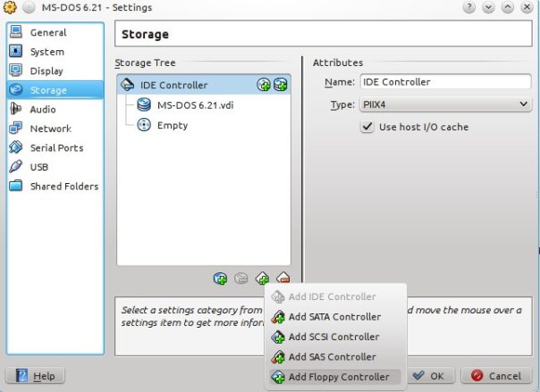Add CD/DVD device to IDE Controller

(x=264, y=85)
